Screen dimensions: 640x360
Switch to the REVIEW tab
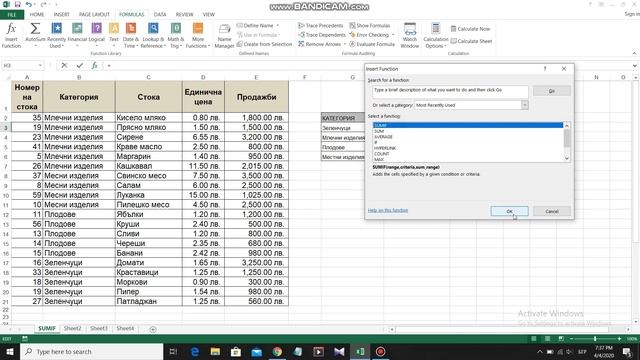tap(184, 15)
